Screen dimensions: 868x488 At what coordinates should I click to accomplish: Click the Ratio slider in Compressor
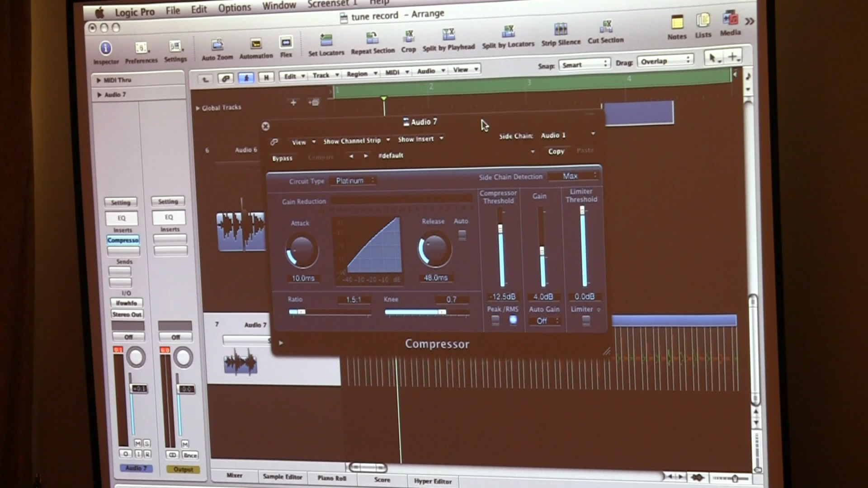point(329,312)
